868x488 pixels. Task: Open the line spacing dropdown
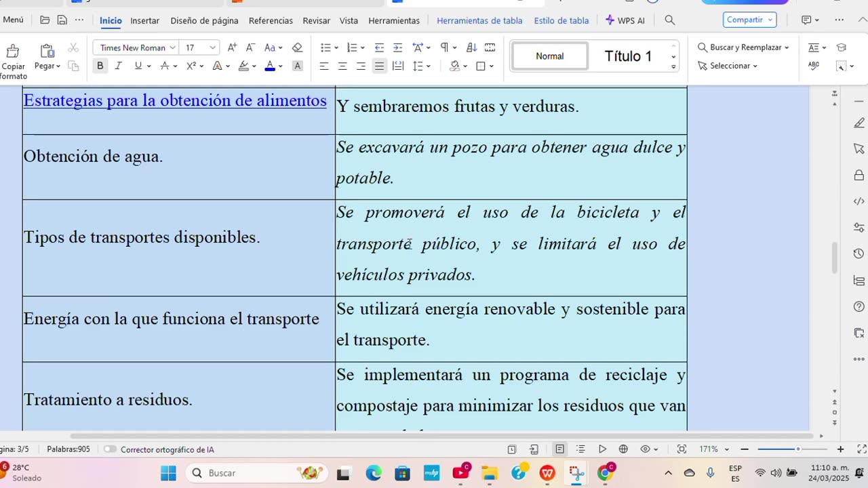[x=429, y=66]
